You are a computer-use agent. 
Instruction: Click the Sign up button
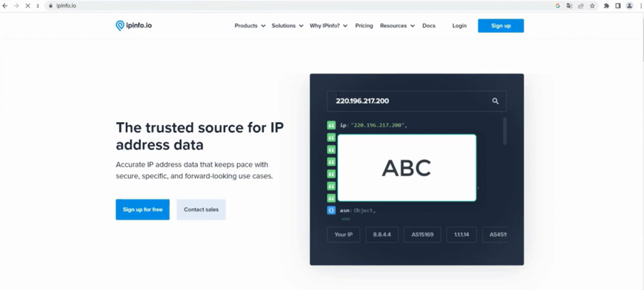501,25
